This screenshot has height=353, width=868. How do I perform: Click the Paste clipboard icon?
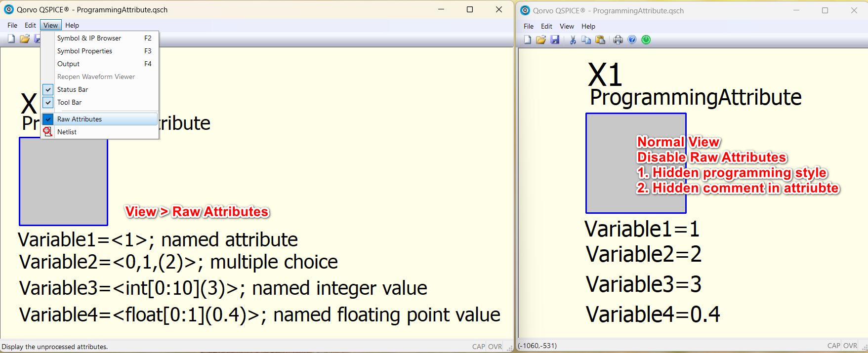[600, 40]
